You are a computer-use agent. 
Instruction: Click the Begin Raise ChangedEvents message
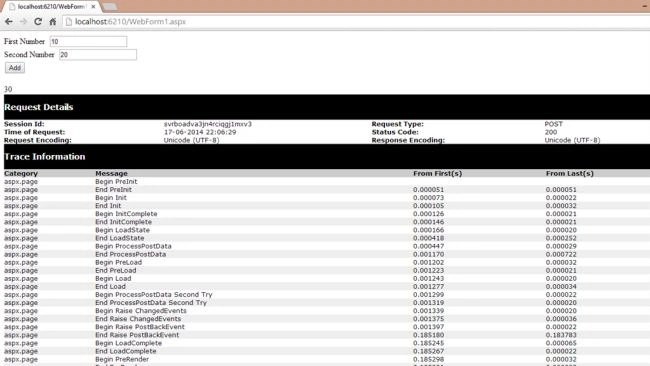141,311
